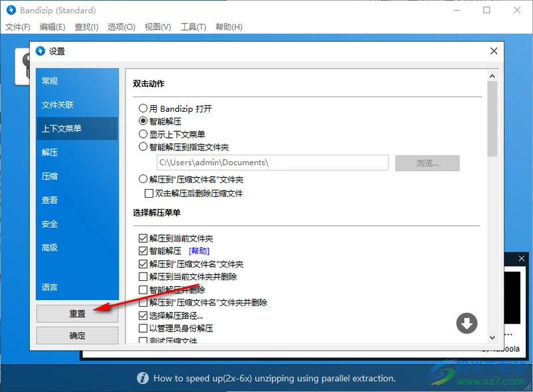
Task: Click the vertical scrollbar thumb in settings
Action: 492,119
